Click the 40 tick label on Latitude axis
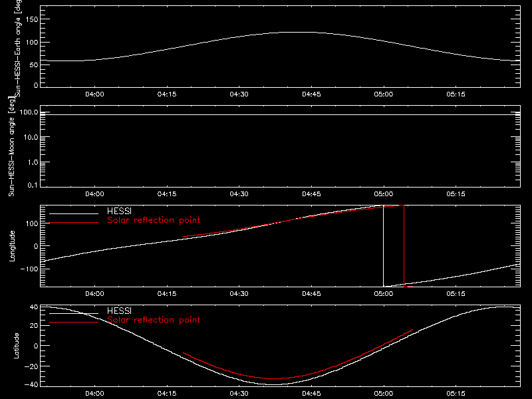This screenshot has width=532, height=399. (35, 307)
